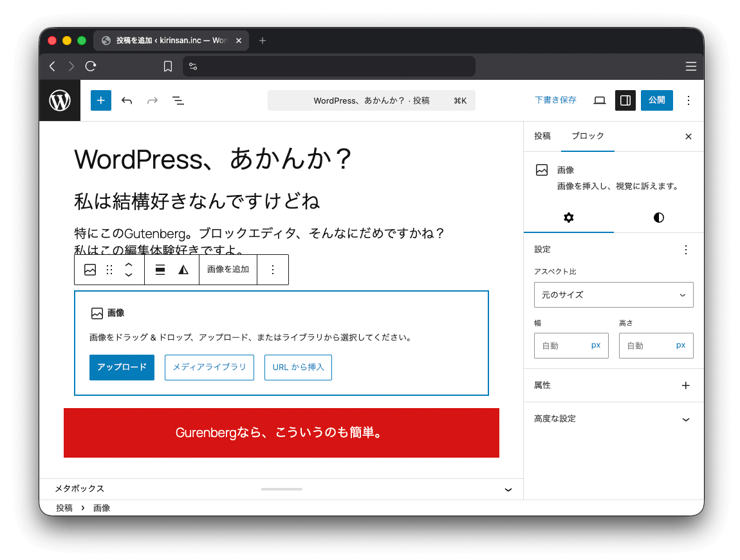Viewport: 740px width, 560px height.
Task: Expand the メタボックス panel chevron
Action: (508, 490)
